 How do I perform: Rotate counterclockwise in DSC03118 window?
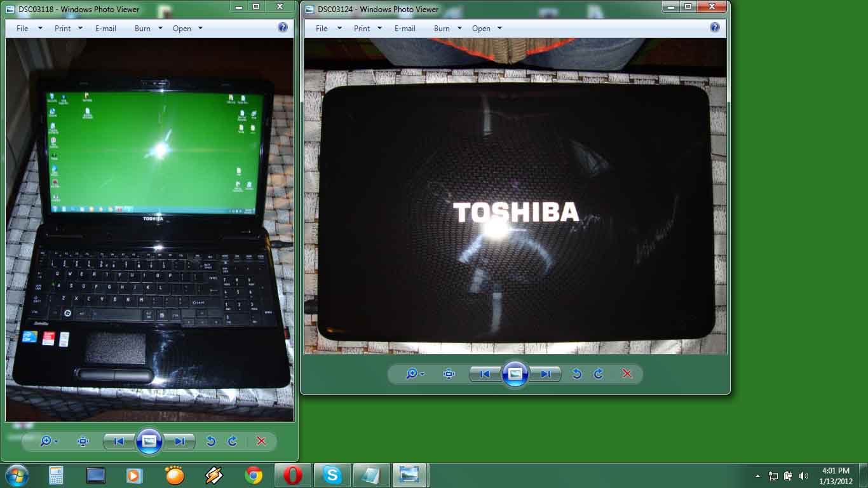click(211, 441)
